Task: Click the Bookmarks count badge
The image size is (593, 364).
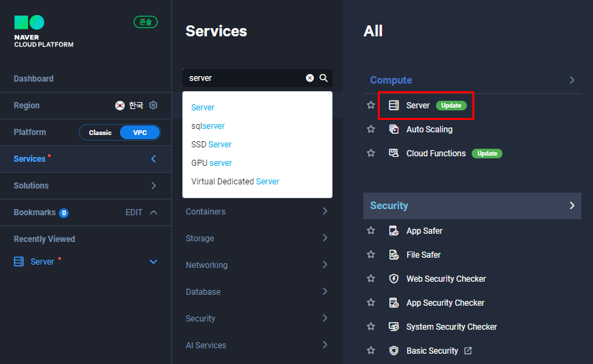Action: (x=64, y=213)
